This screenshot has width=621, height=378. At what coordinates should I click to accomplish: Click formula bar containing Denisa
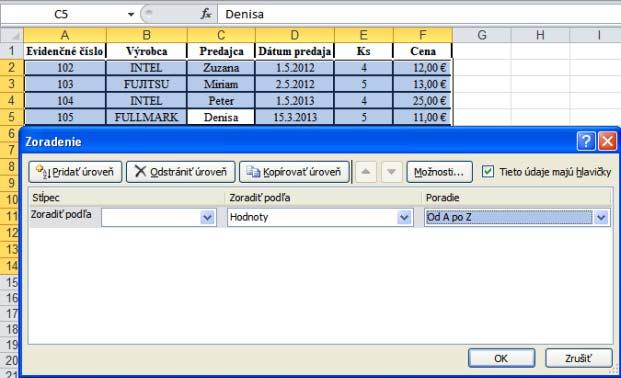tap(419, 14)
